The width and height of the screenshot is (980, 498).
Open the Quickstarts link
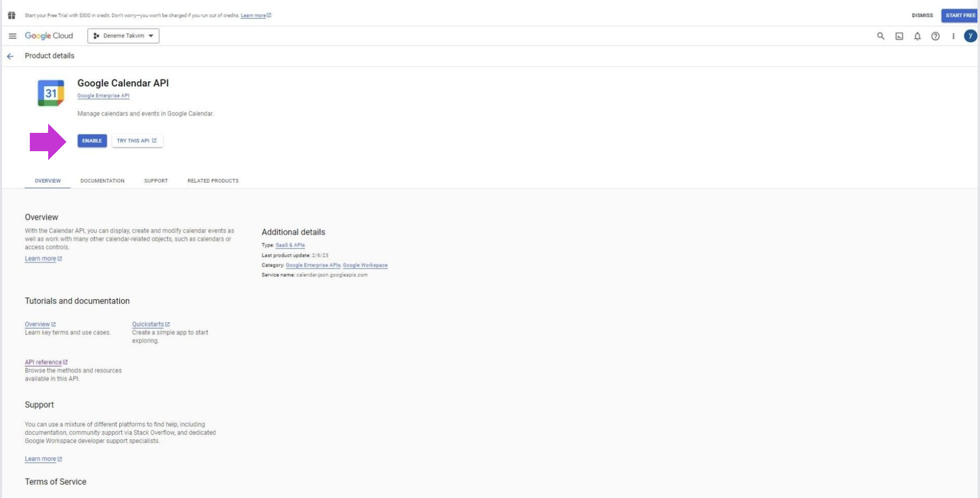point(151,324)
